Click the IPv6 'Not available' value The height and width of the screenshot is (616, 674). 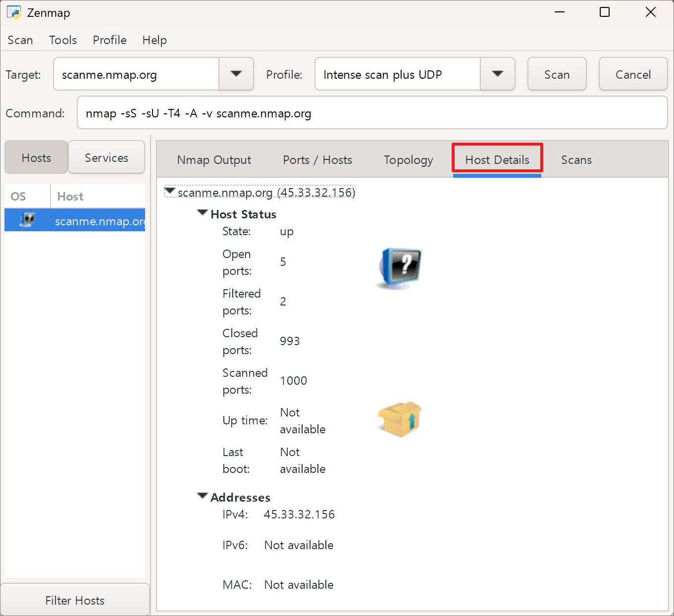[299, 545]
